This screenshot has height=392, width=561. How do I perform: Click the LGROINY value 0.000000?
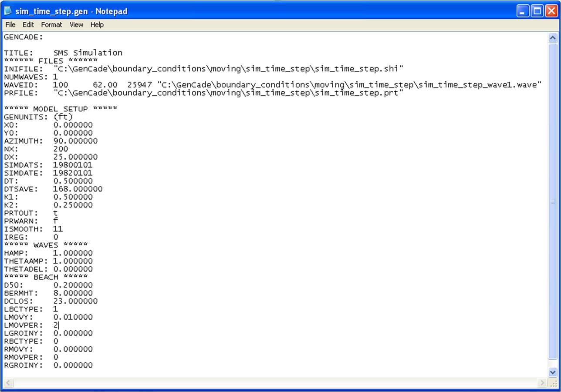click(x=73, y=333)
